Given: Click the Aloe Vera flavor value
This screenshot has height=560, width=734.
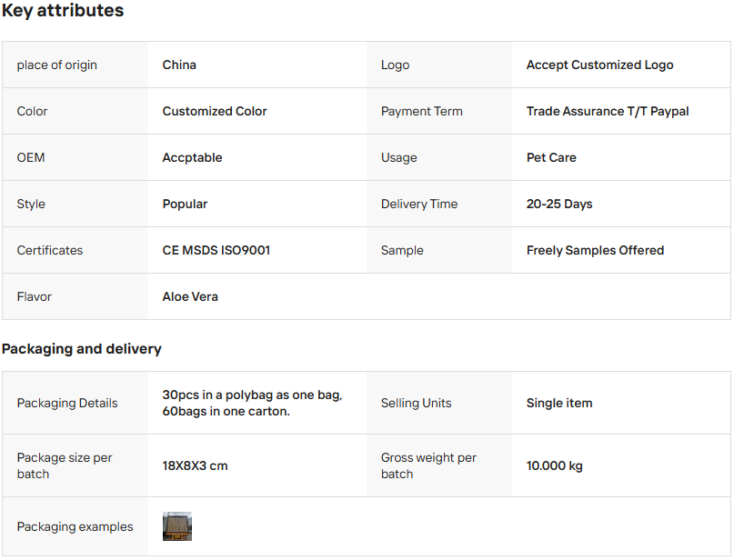Looking at the screenshot, I should point(190,296).
